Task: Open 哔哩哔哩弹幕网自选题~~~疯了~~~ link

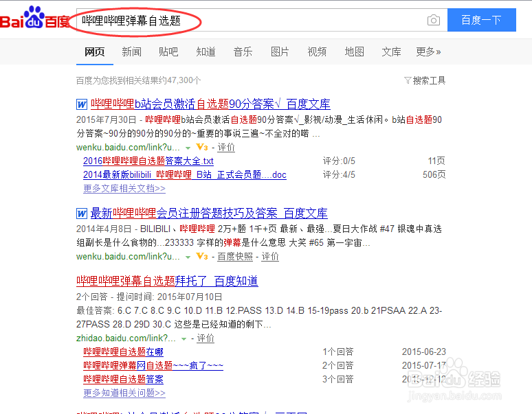Action: (153, 365)
